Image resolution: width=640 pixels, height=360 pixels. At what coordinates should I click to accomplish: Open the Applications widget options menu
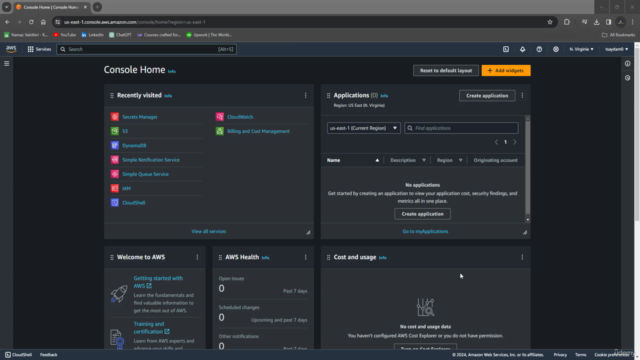pos(522,96)
